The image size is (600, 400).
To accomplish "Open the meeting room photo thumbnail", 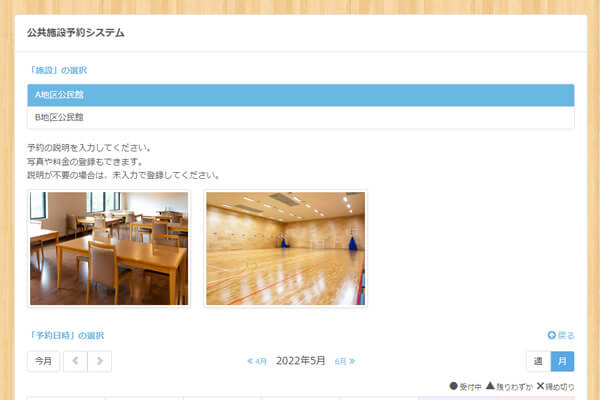I will (108, 248).
